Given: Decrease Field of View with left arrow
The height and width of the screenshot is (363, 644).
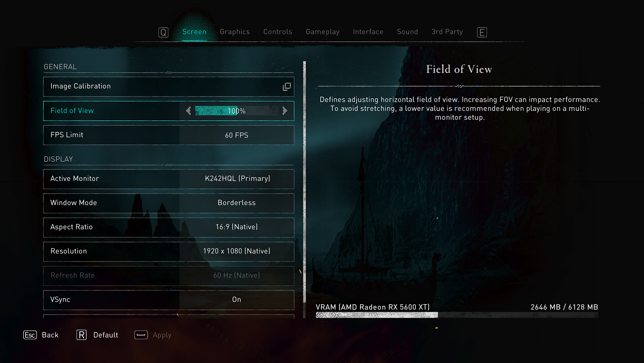Looking at the screenshot, I should [x=188, y=111].
